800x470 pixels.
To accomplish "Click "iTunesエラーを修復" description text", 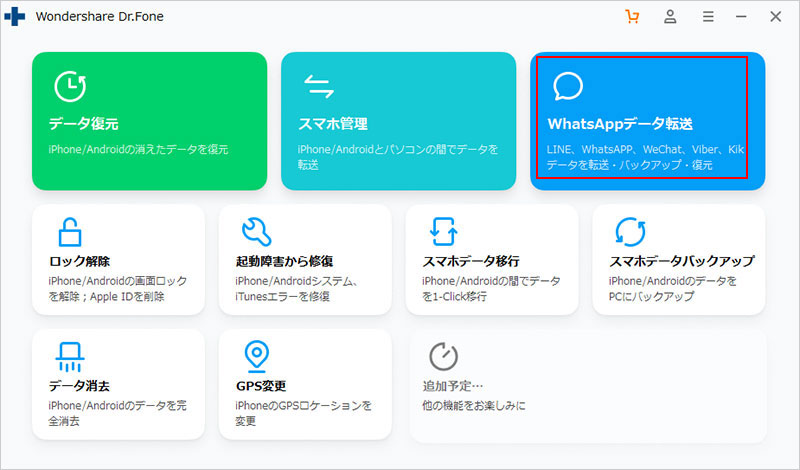I will 282,296.
